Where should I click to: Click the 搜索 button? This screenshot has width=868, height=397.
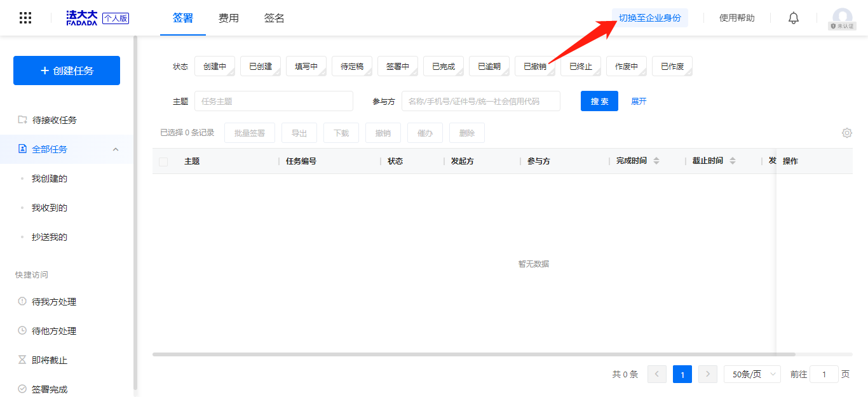coord(599,101)
